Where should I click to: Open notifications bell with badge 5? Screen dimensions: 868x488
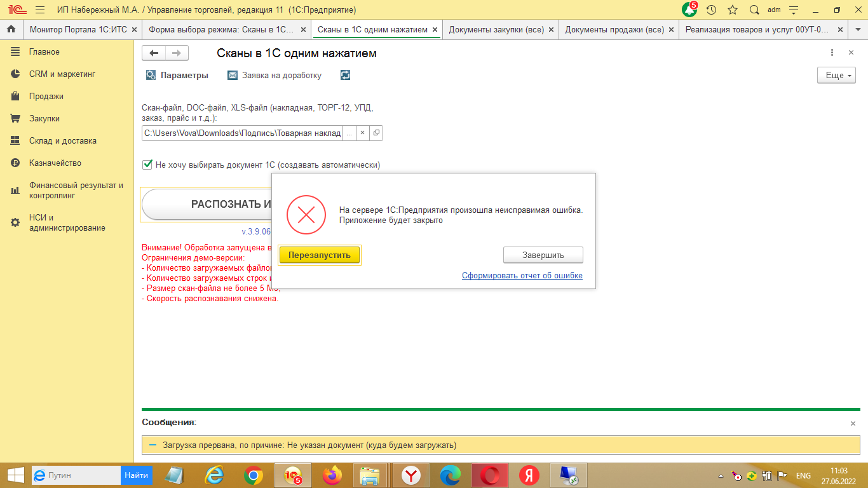pyautogui.click(x=689, y=10)
